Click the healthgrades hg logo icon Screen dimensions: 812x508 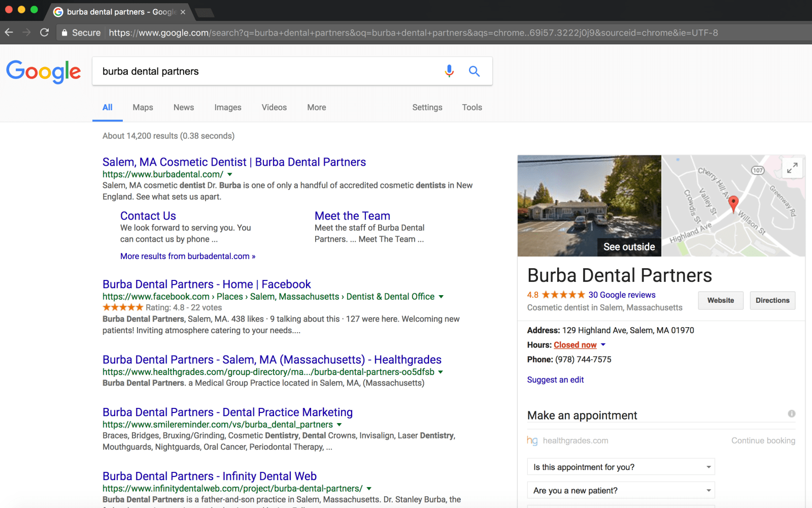click(x=532, y=440)
